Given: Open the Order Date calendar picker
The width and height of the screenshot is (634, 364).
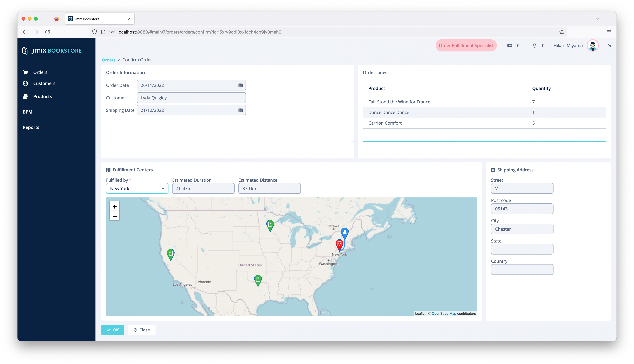Looking at the screenshot, I should coord(240,85).
